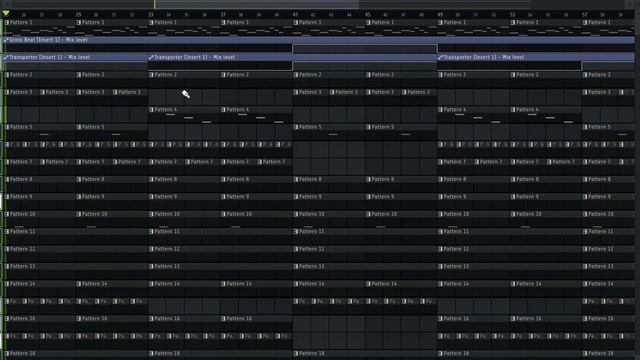Image resolution: width=640 pixels, height=360 pixels.
Task: Select the Pattern 18 clip title at bar 33
Action: click(x=167, y=353)
